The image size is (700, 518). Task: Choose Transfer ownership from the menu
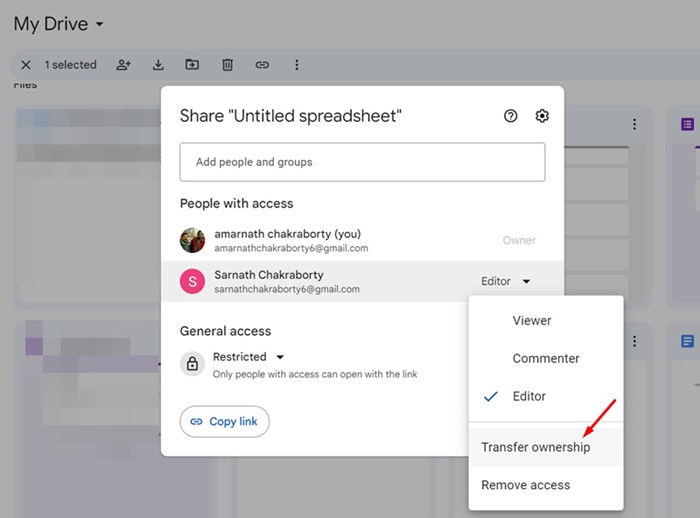[x=546, y=447]
